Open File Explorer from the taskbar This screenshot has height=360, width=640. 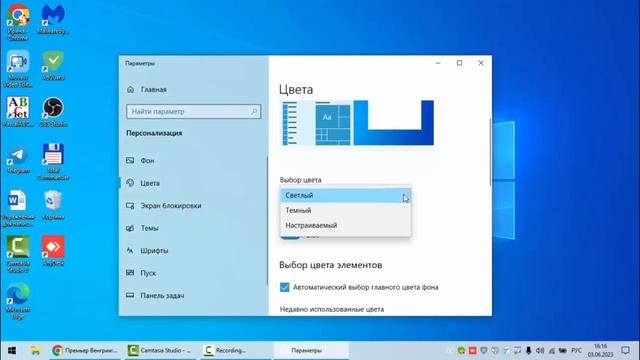[x=36, y=351]
